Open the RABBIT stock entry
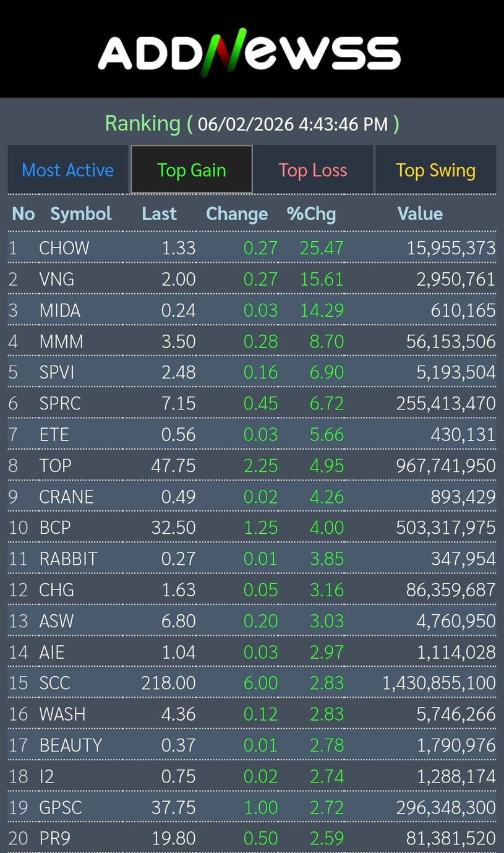The height and width of the screenshot is (853, 504). (x=68, y=559)
